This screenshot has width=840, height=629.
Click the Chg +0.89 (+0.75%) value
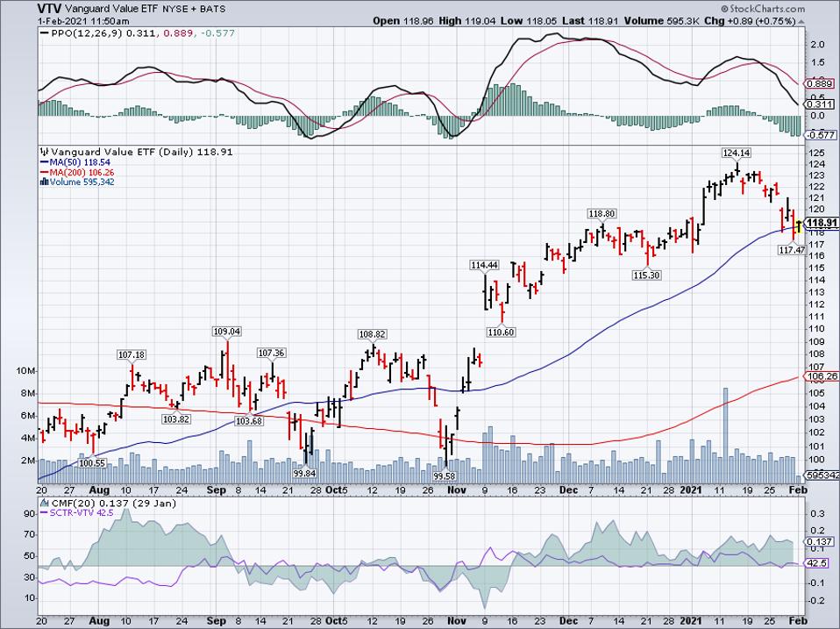click(x=750, y=21)
